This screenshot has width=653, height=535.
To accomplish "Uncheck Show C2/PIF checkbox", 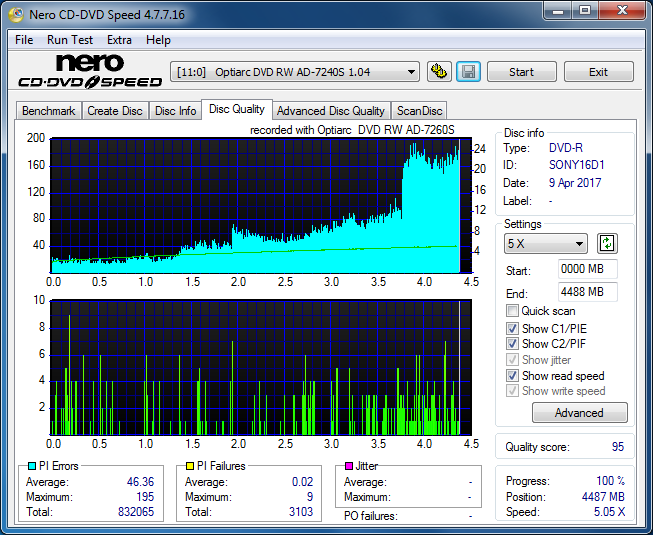I will pyautogui.click(x=512, y=343).
